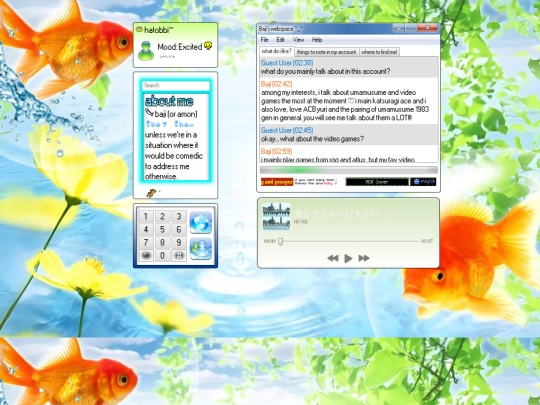Click the 'Guest User (02:45)' message header

click(x=287, y=130)
